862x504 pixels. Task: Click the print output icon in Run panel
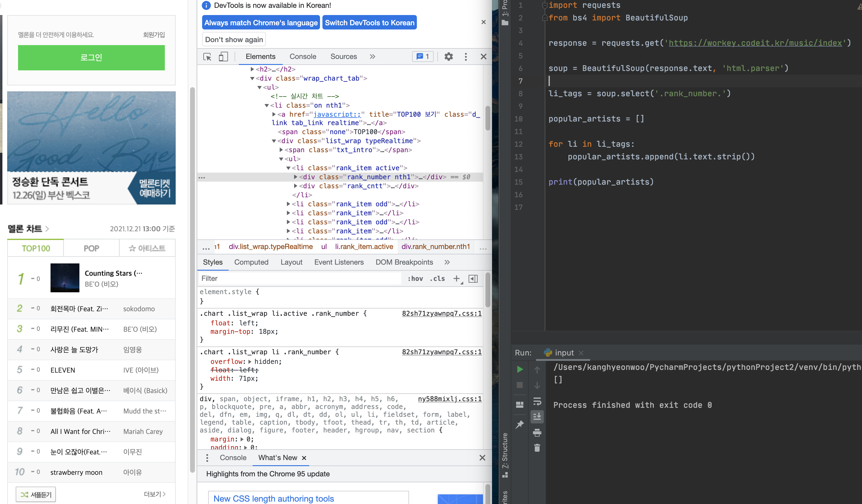click(x=537, y=432)
